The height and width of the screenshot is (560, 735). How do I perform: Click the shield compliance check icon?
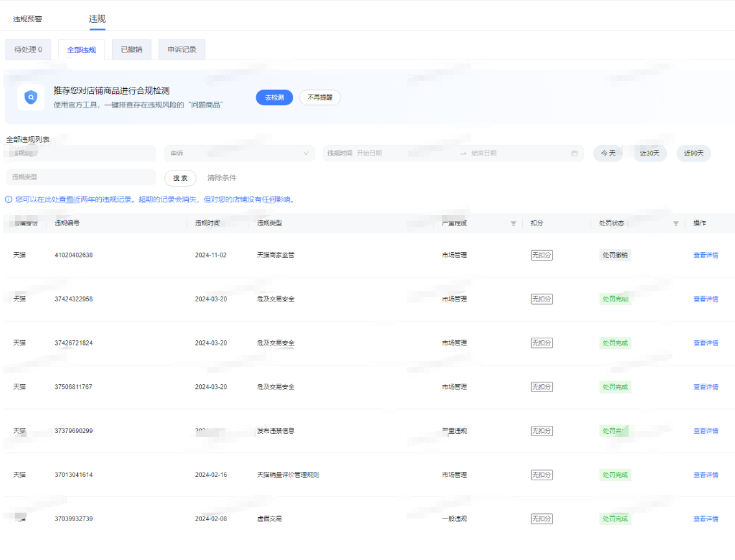coord(31,97)
